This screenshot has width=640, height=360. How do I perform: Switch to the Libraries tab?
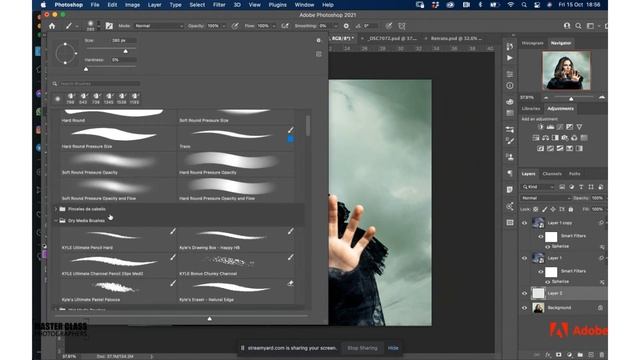point(531,109)
